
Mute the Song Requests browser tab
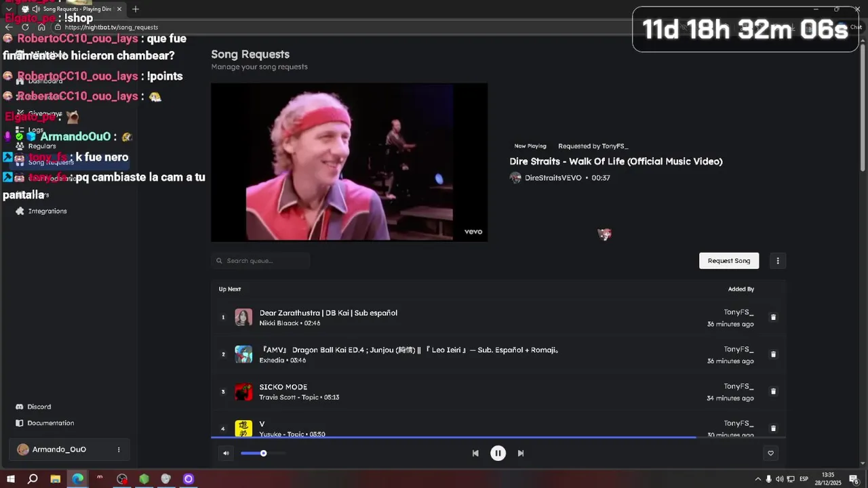click(35, 9)
